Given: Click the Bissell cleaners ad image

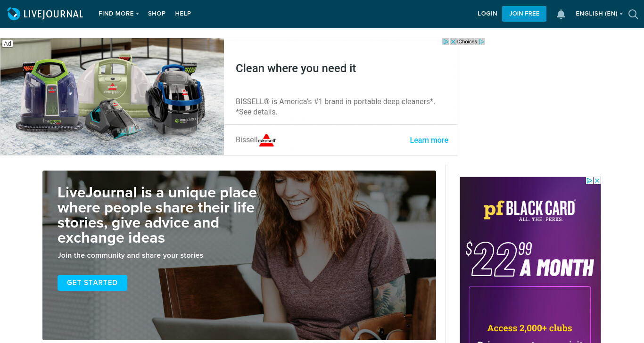Looking at the screenshot, I should click(112, 97).
